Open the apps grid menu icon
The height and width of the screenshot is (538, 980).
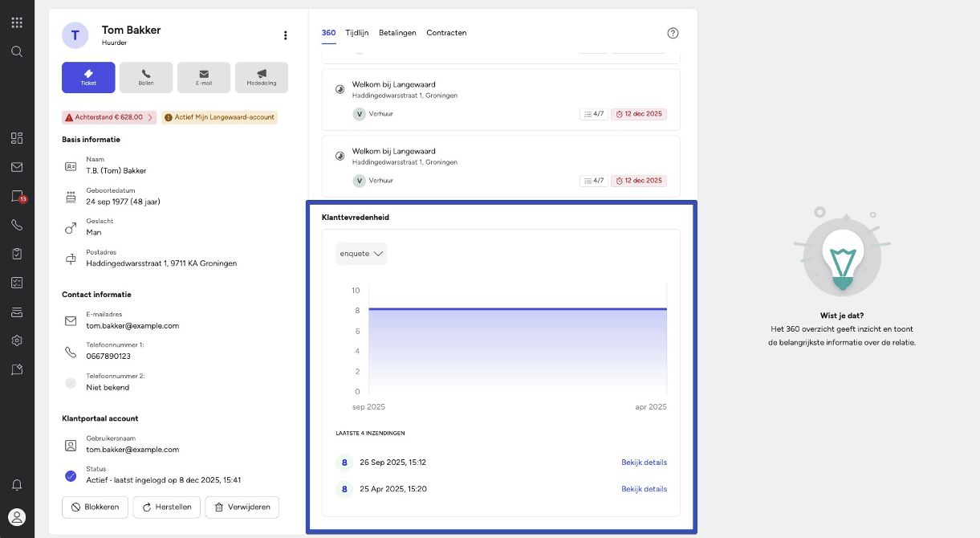tap(17, 22)
